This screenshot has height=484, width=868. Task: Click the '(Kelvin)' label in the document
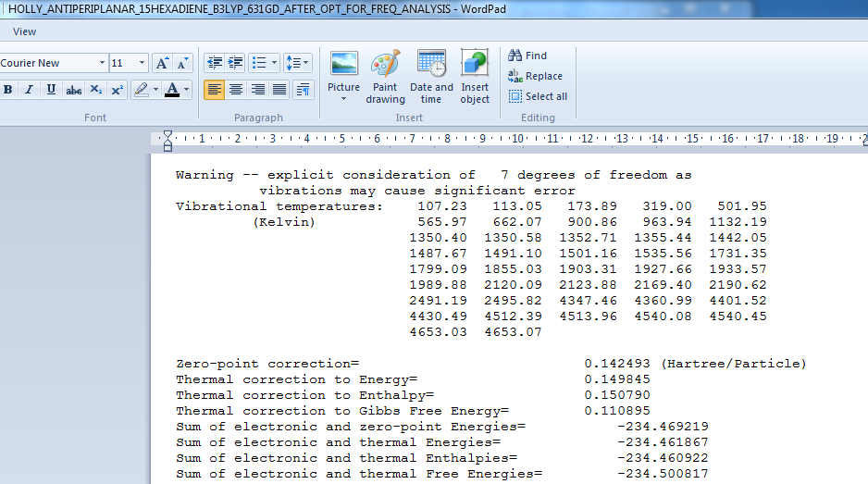[x=284, y=222]
